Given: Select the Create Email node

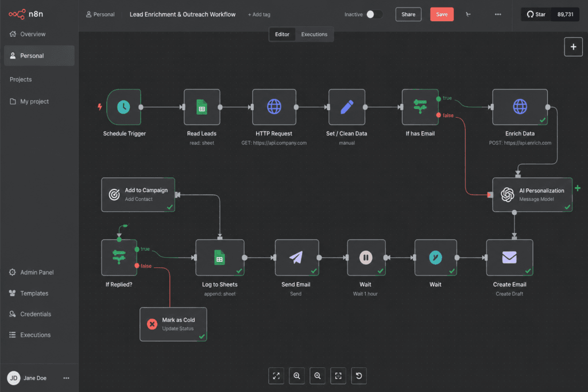Looking at the screenshot, I should coord(509,258).
